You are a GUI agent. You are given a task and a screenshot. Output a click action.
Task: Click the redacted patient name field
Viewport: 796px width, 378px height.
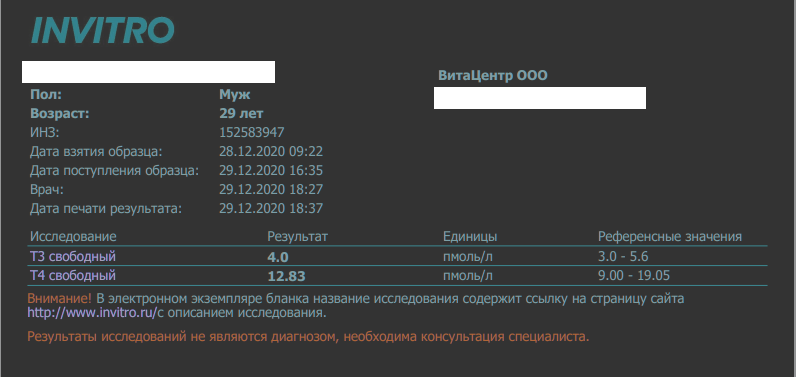(148, 72)
